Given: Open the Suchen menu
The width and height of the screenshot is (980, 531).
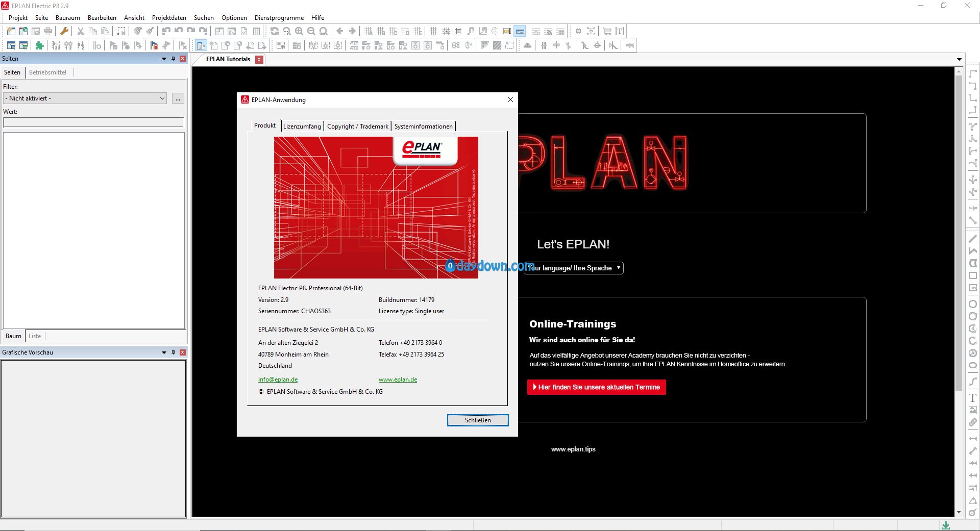Looking at the screenshot, I should 204,18.
